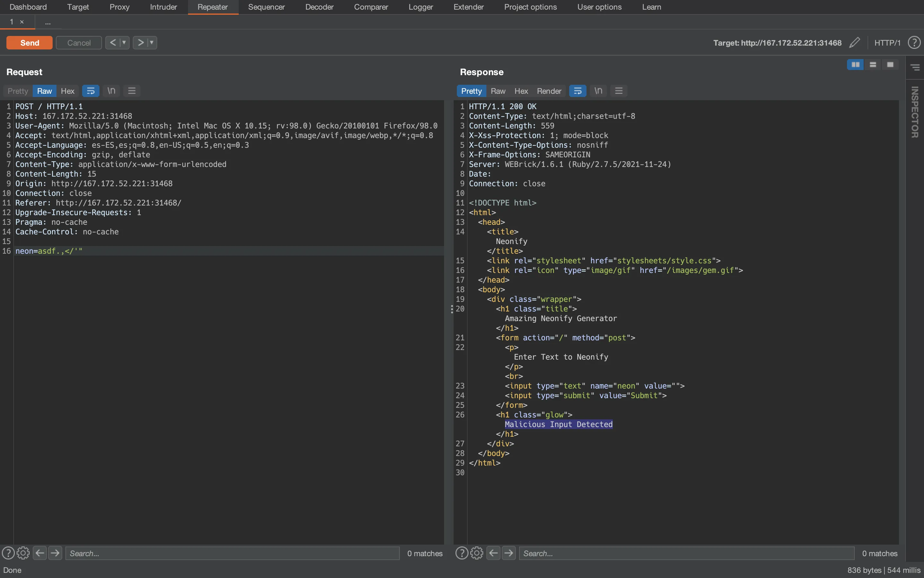Click the pane divider drag handle
The height and width of the screenshot is (578, 924).
452,309
